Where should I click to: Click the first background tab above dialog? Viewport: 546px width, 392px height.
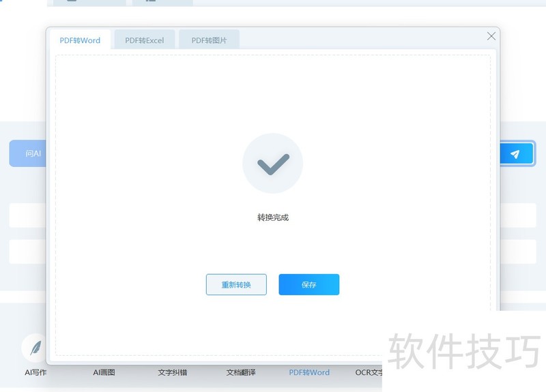[x=89, y=3]
